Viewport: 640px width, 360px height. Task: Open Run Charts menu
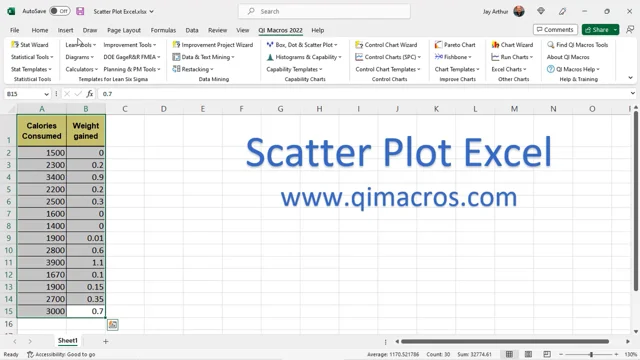coord(512,57)
